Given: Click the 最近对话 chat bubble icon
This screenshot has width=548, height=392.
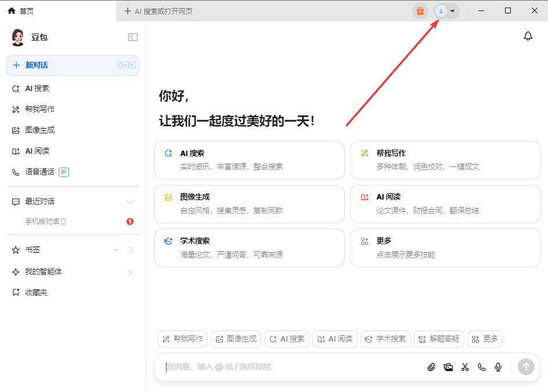Looking at the screenshot, I should click(16, 202).
